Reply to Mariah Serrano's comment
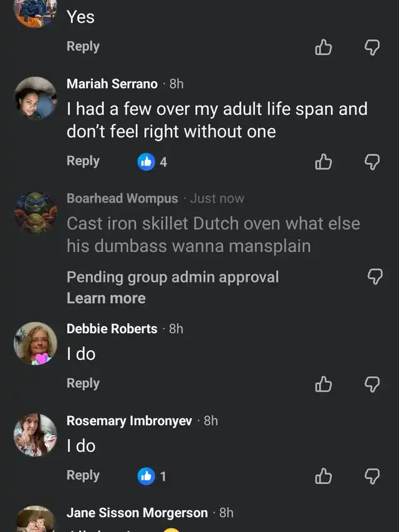This screenshot has height=532, width=399. coord(83,161)
